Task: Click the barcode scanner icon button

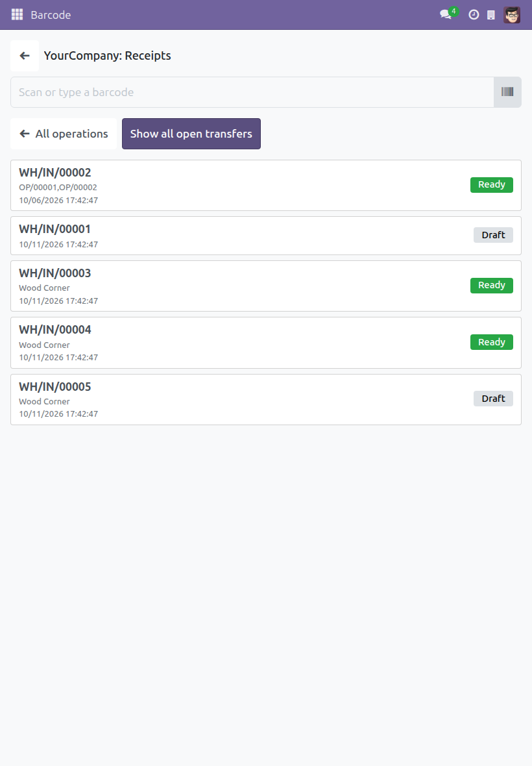Action: [x=507, y=92]
